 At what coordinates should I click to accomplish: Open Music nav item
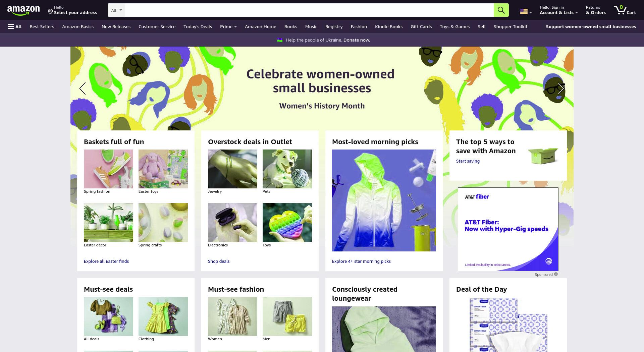[311, 26]
